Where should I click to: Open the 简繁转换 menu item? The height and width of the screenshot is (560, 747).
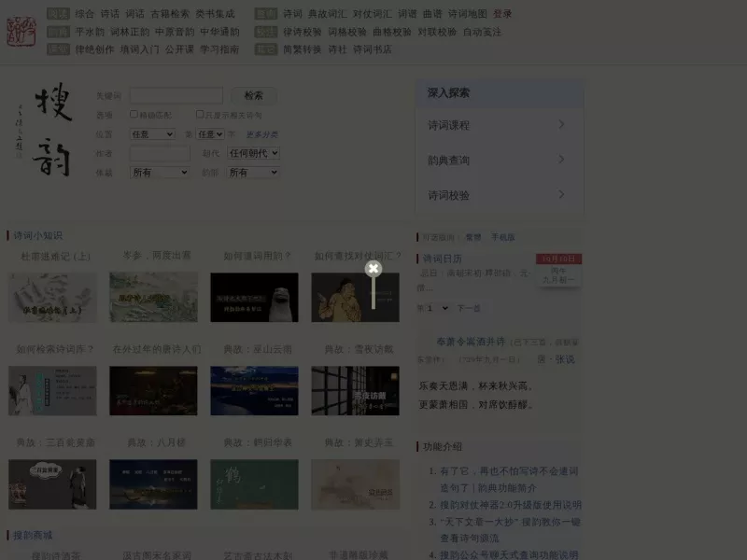point(303,49)
